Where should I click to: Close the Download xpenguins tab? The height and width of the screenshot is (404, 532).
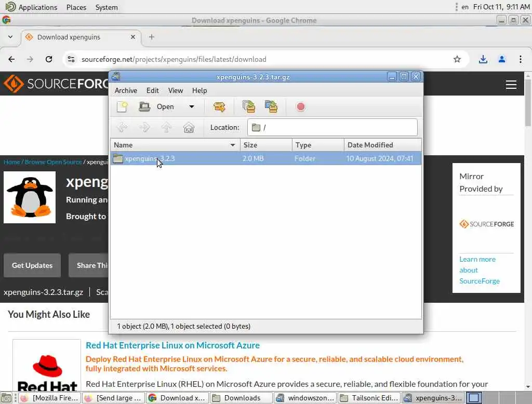[x=133, y=37]
